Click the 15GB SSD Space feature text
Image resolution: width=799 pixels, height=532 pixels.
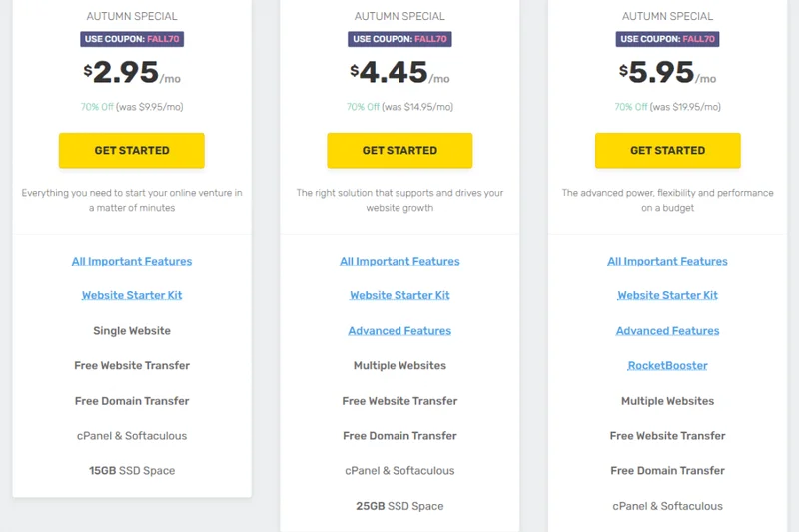132,471
